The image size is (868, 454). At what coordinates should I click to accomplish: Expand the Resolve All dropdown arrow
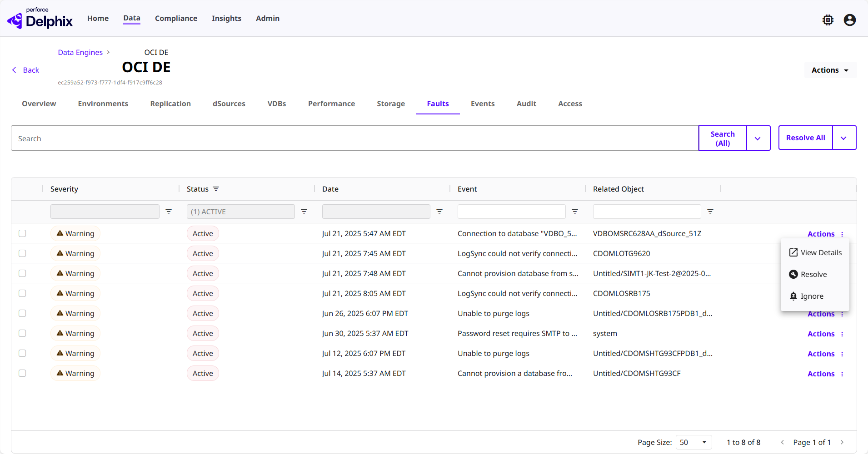click(x=844, y=138)
